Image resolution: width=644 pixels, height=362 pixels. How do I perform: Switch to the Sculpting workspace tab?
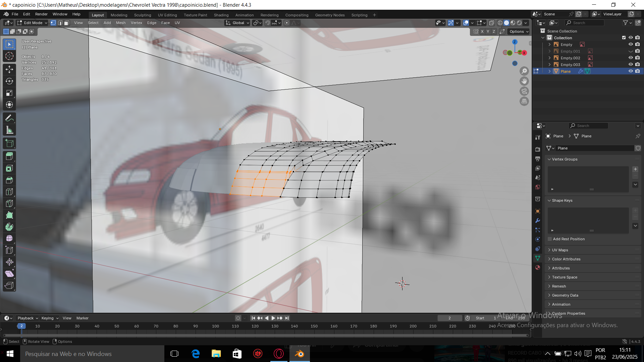[x=143, y=15]
